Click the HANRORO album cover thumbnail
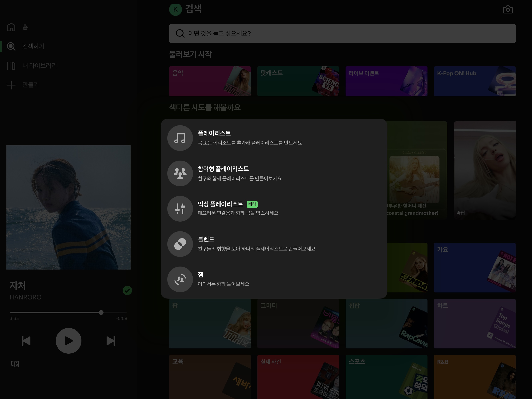 68,207
